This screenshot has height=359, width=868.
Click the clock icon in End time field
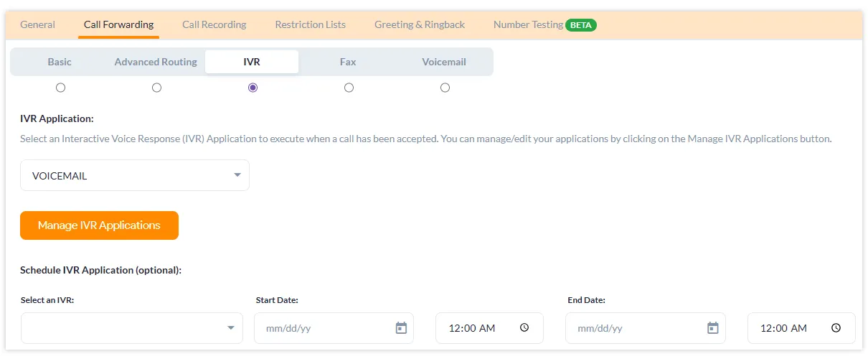point(836,328)
